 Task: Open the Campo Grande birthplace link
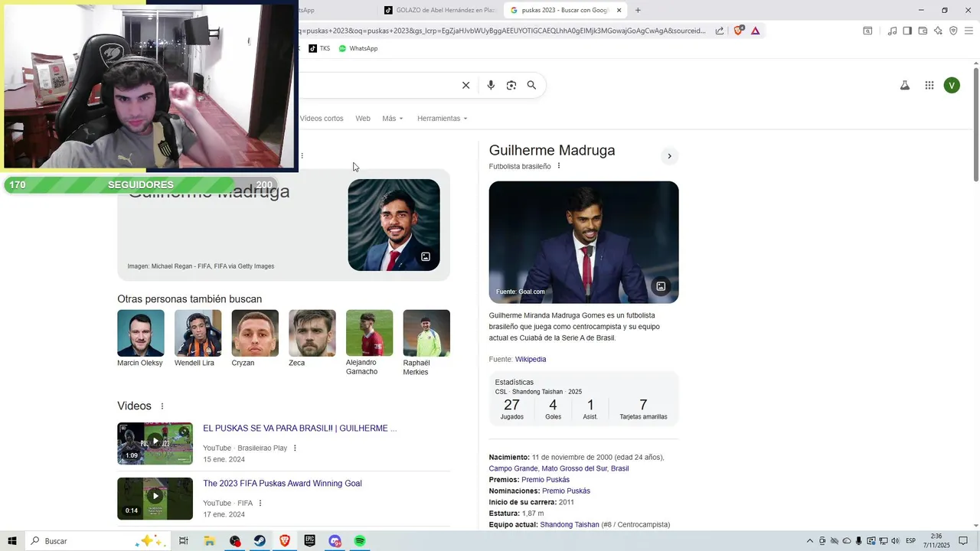point(512,468)
